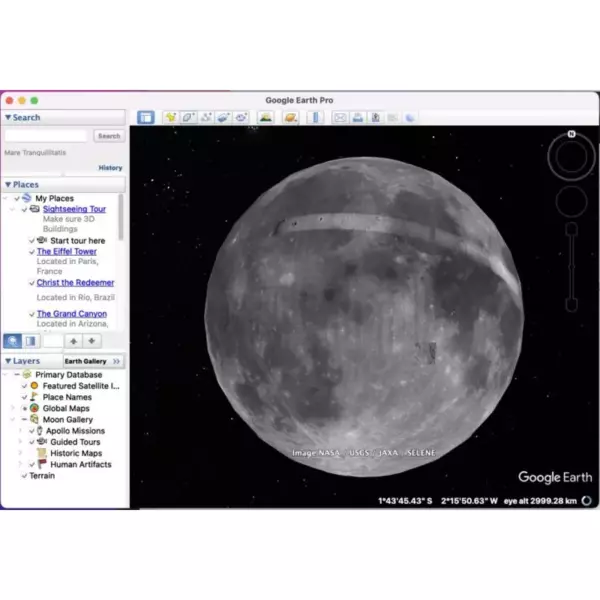Expand the Global Maps tree node
This screenshot has height=600, width=600.
(13, 408)
